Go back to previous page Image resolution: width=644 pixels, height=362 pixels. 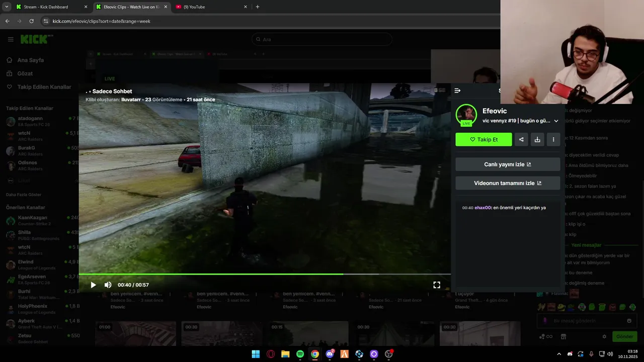7,21
